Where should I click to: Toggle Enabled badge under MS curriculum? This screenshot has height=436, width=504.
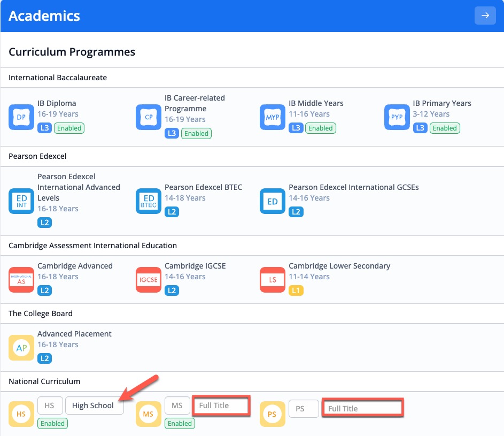pyautogui.click(x=180, y=424)
